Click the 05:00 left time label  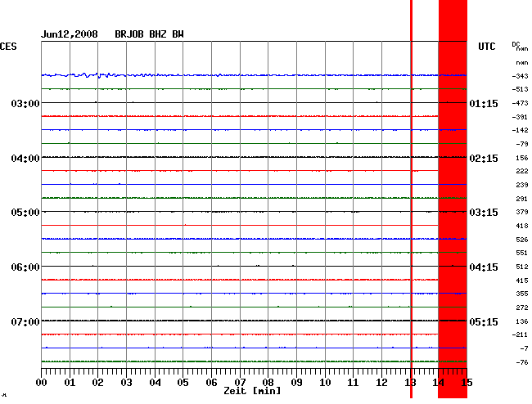25,213
